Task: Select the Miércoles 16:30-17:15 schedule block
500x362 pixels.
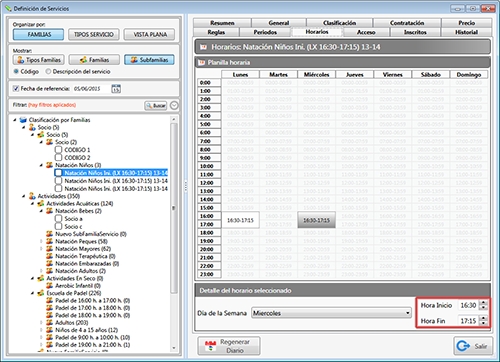Action: [316, 220]
